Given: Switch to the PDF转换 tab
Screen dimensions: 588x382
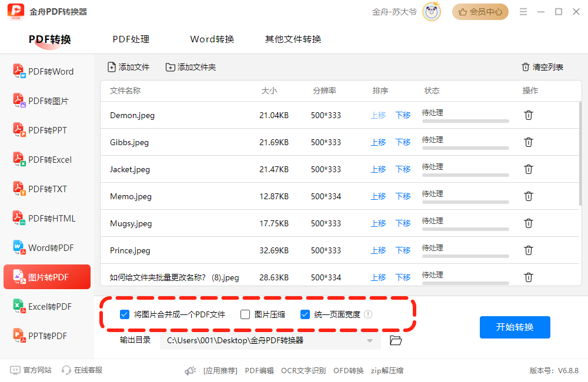Looking at the screenshot, I should 50,39.
